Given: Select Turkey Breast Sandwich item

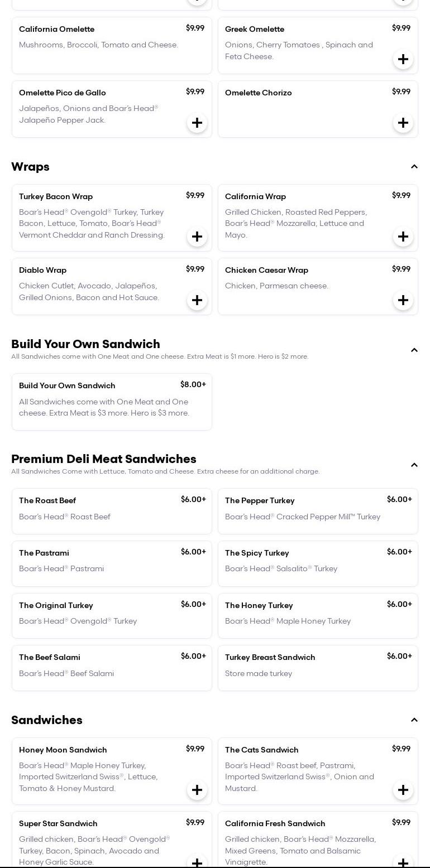Looking at the screenshot, I should coord(318,668).
